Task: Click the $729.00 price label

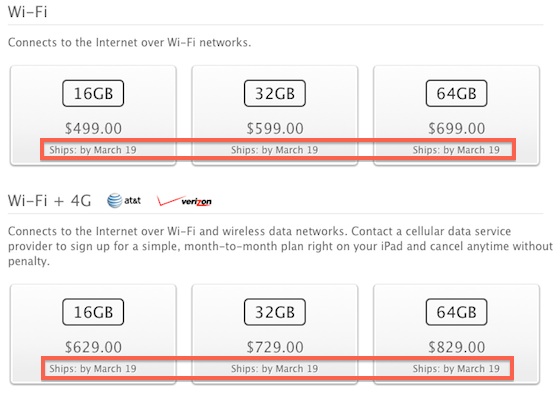Action: 275,347
